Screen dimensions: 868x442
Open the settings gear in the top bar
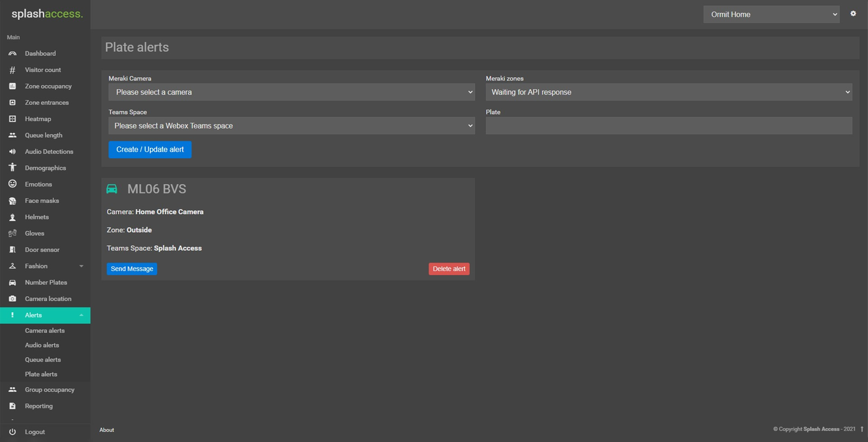[x=853, y=13]
